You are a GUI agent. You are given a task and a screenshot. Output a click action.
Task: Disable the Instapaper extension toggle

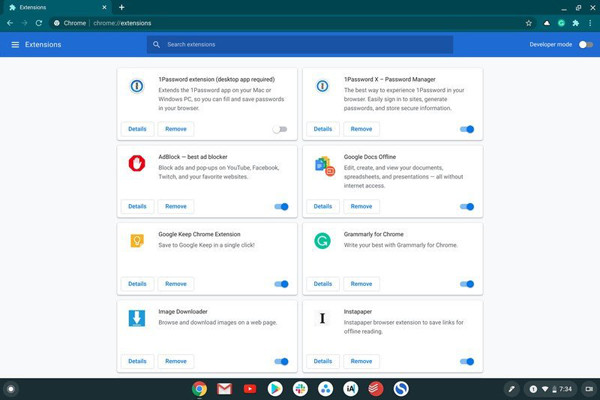tap(467, 361)
